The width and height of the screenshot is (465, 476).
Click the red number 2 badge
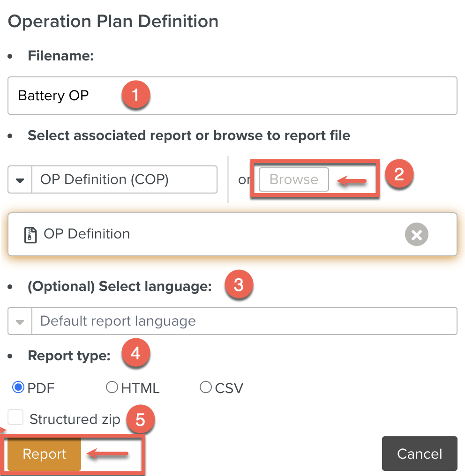tap(399, 174)
